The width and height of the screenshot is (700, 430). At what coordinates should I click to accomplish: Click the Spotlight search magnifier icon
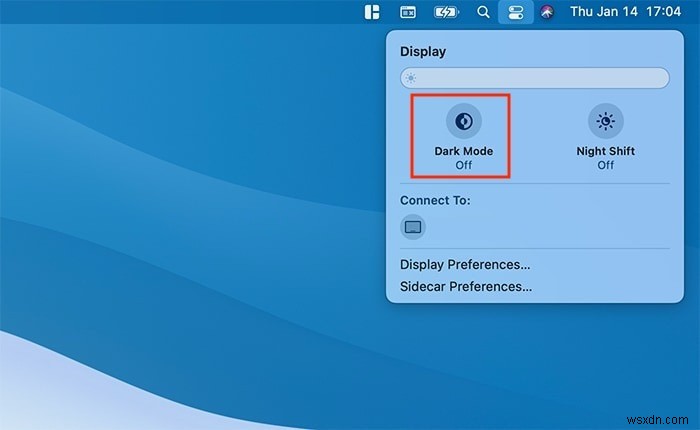483,12
